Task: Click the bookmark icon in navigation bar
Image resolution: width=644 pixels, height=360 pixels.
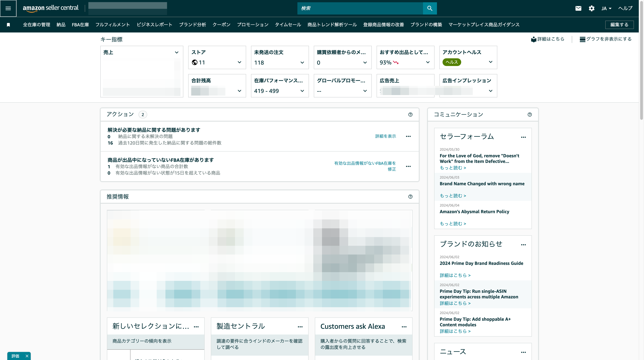Action: point(9,25)
